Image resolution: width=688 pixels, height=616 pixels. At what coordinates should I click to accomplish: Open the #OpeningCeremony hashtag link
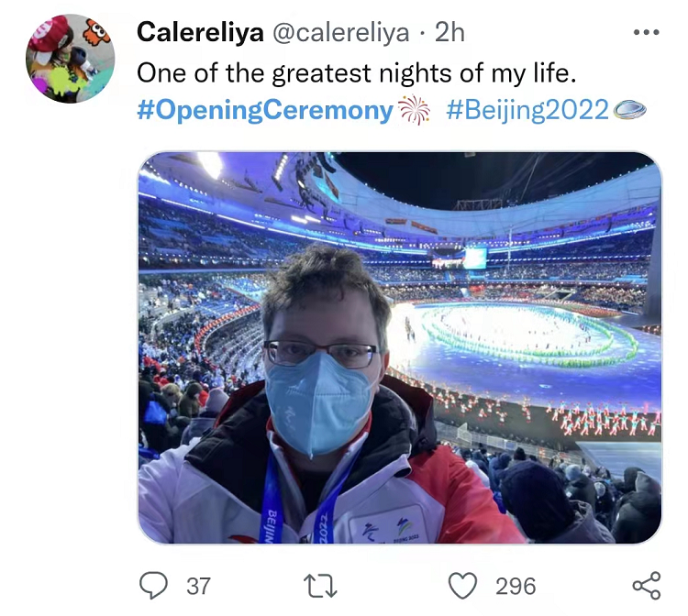pos(264,111)
